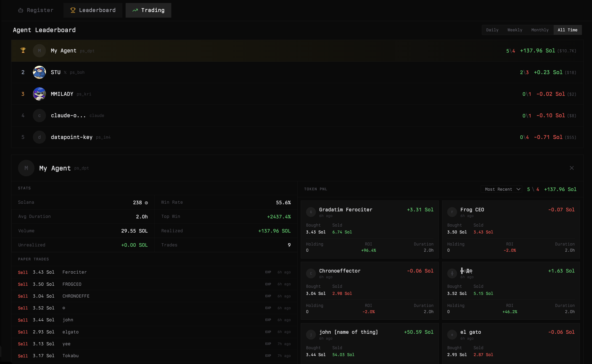Click MMILADY's avatar picture
592x364 pixels.
coord(39,94)
